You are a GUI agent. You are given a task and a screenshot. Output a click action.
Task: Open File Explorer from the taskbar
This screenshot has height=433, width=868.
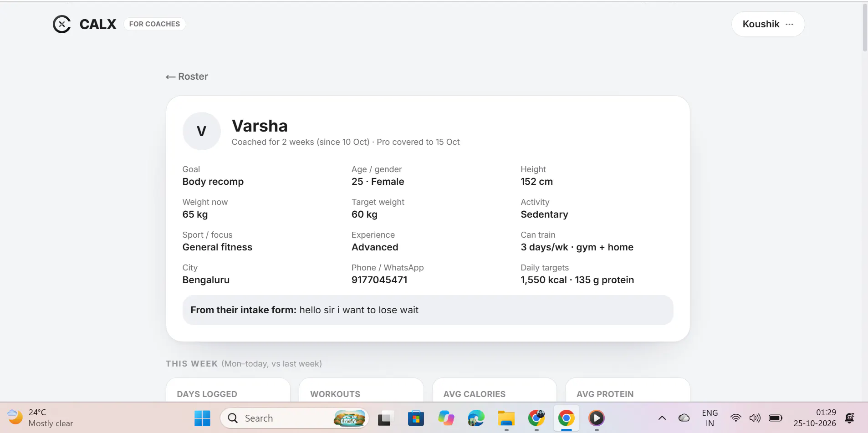tap(506, 418)
